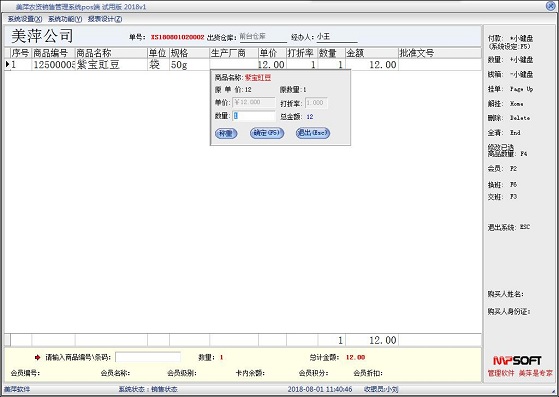Viewport: 559px width, 397px height.
Task: Select the row indicator arrow of row 1
Action: (x=7, y=65)
